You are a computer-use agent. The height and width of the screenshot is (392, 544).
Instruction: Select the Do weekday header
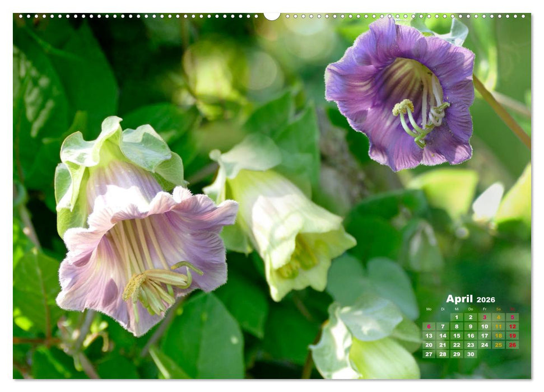pyautogui.click(x=471, y=309)
